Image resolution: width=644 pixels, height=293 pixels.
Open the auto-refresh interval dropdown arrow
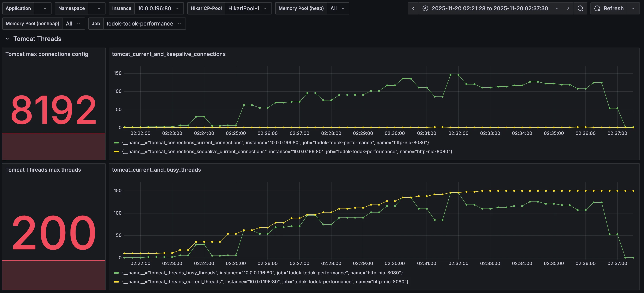(x=633, y=9)
